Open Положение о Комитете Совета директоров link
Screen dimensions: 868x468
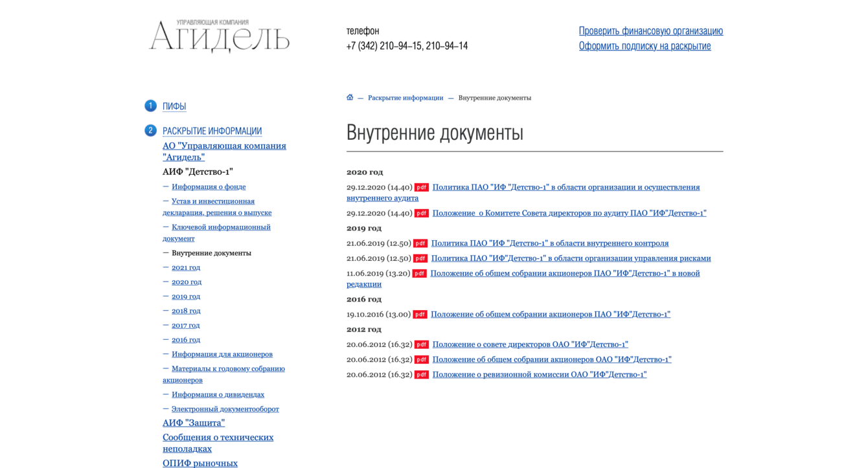(569, 213)
